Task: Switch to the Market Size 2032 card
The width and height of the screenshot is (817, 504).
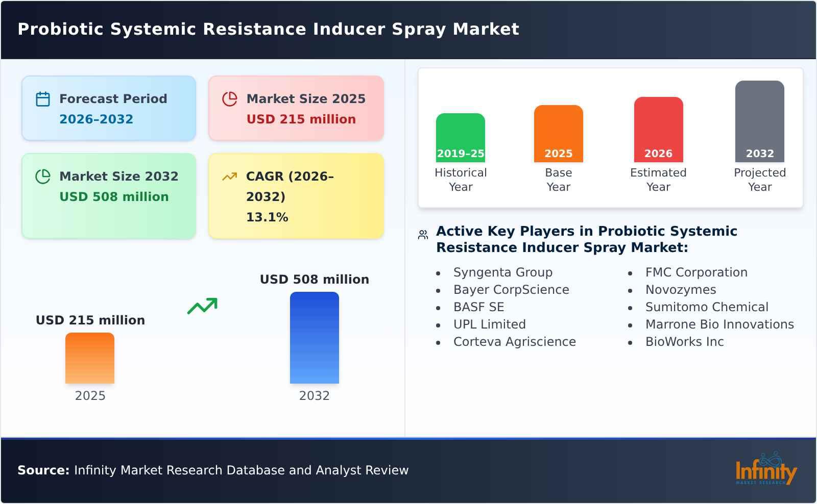Action: pyautogui.click(x=109, y=195)
